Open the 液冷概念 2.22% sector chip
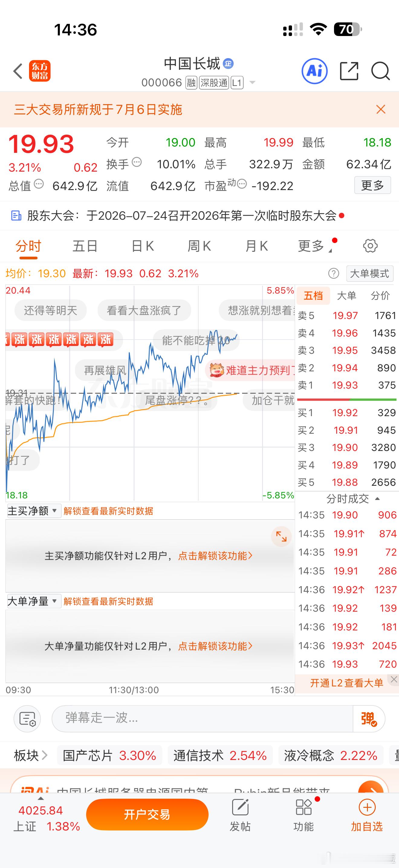399x868 pixels. pos(331,755)
